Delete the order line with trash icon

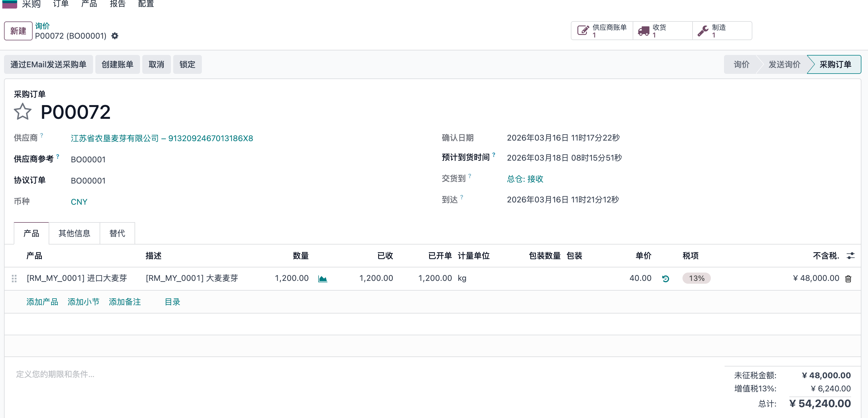pos(848,279)
